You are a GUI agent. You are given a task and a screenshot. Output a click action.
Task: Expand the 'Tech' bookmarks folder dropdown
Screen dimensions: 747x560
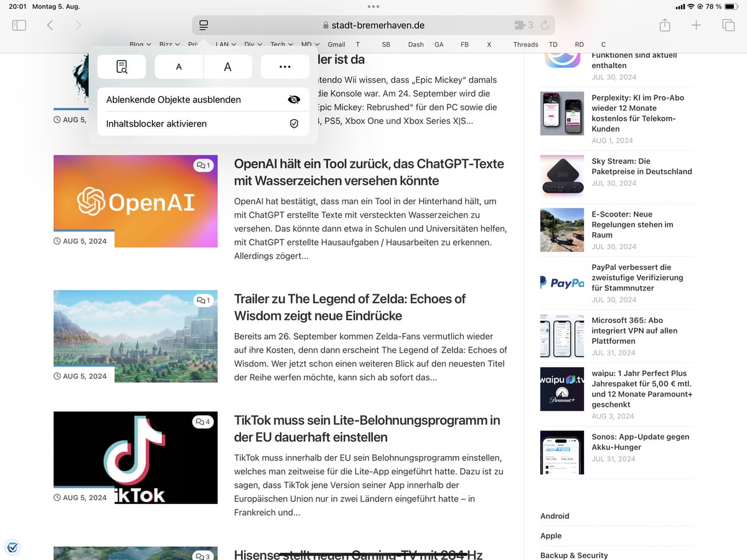point(280,44)
